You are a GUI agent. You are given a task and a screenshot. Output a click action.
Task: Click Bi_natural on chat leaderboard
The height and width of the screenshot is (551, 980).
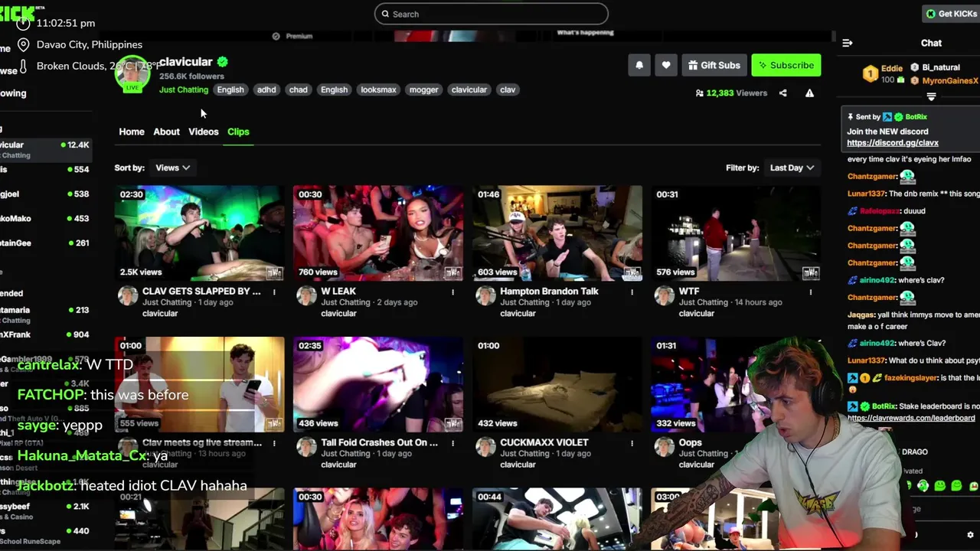(941, 68)
